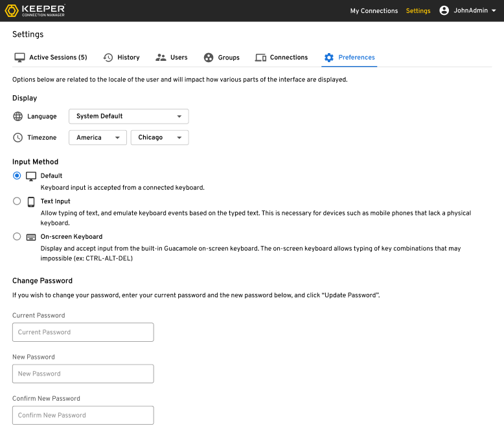Select the Text Input radio button
504x426 pixels.
(x=17, y=201)
